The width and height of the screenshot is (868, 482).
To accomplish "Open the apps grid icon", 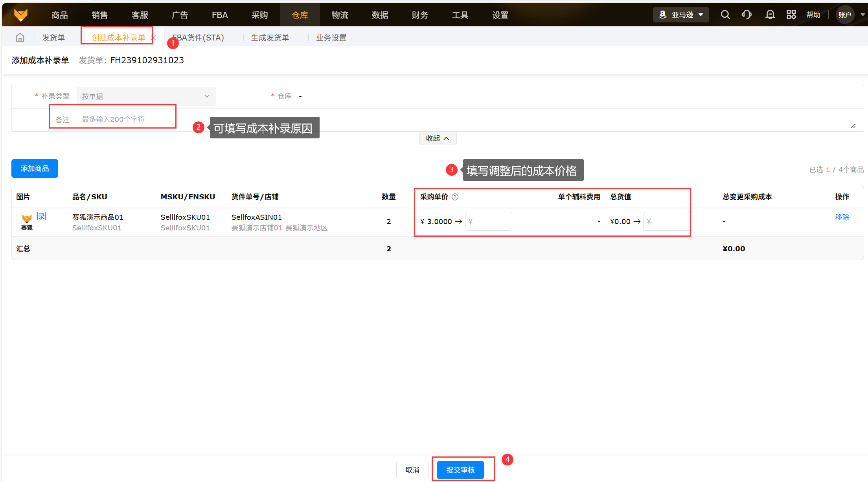I will pos(791,15).
